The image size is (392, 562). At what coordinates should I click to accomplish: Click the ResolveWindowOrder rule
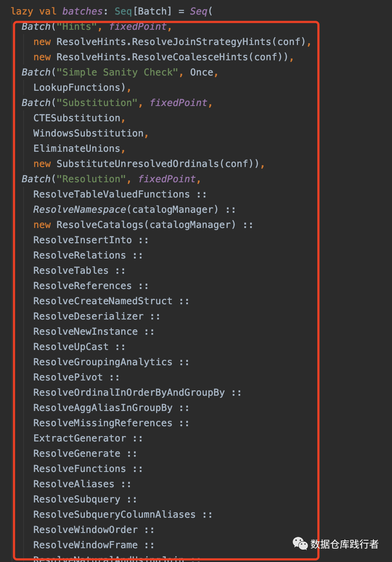85,530
